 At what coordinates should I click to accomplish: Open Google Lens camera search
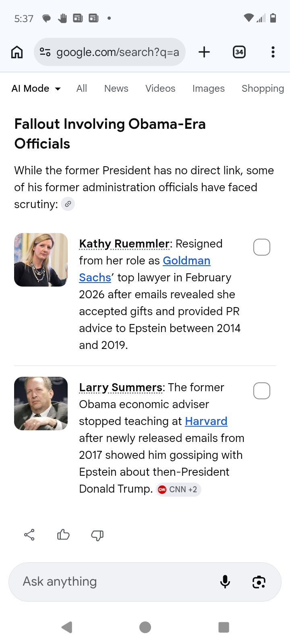pyautogui.click(x=259, y=582)
